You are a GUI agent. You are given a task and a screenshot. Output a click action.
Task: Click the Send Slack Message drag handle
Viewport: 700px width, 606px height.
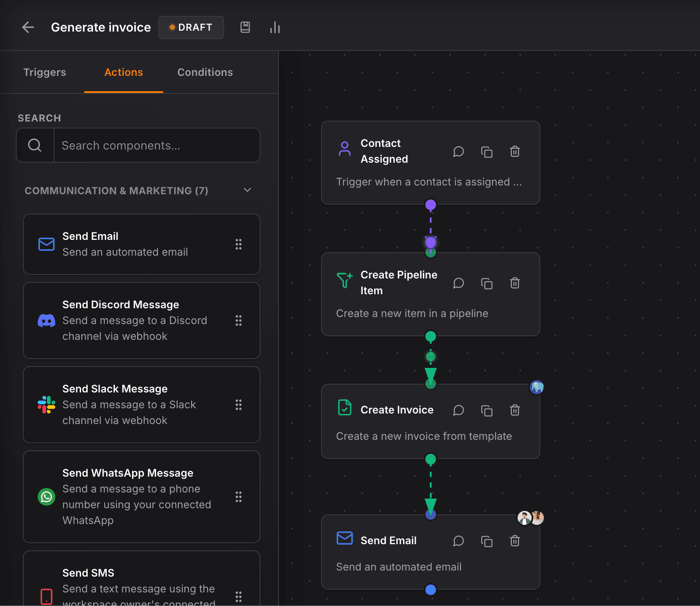pos(239,405)
